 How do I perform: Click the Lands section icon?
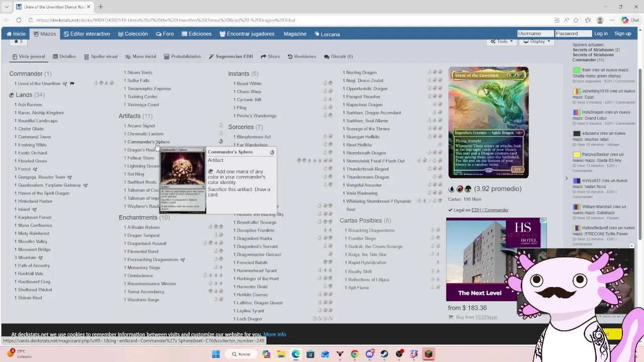click(11, 95)
